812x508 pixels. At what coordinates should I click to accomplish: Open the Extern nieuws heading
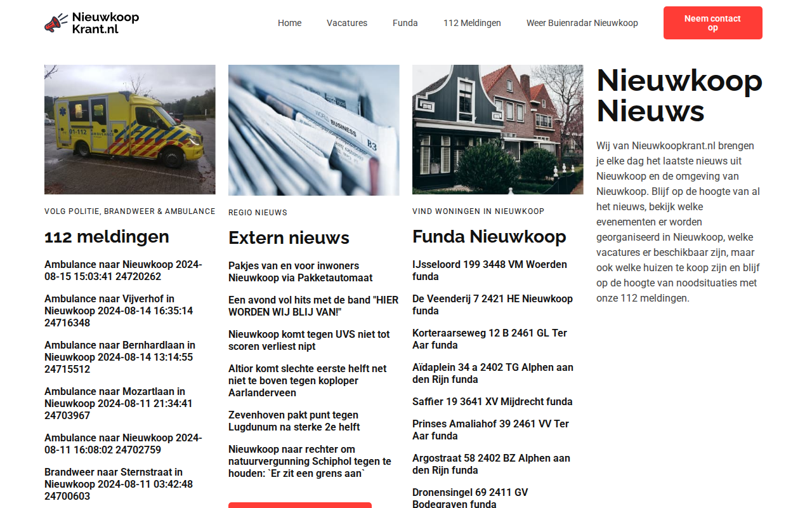[x=289, y=238]
